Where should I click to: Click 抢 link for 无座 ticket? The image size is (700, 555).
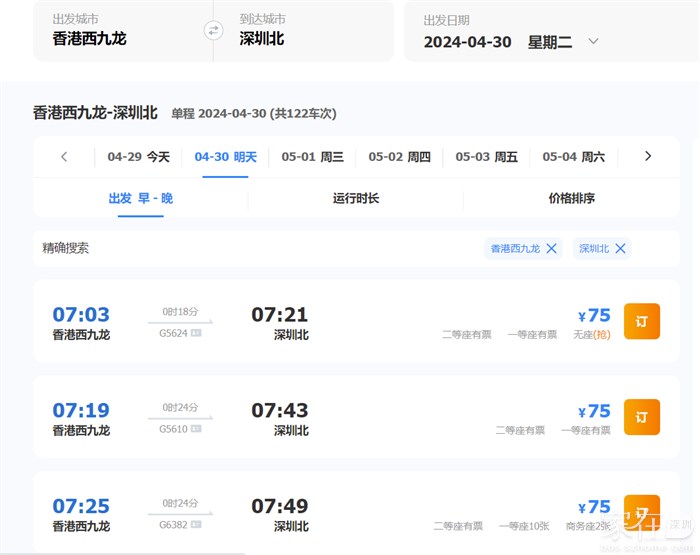(602, 335)
